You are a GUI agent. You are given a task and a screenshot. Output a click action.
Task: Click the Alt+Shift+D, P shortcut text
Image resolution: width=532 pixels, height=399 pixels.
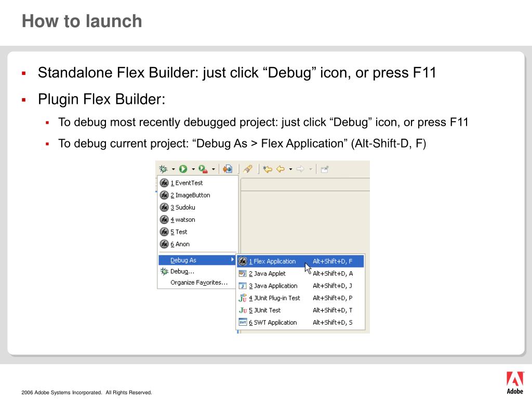[332, 298]
